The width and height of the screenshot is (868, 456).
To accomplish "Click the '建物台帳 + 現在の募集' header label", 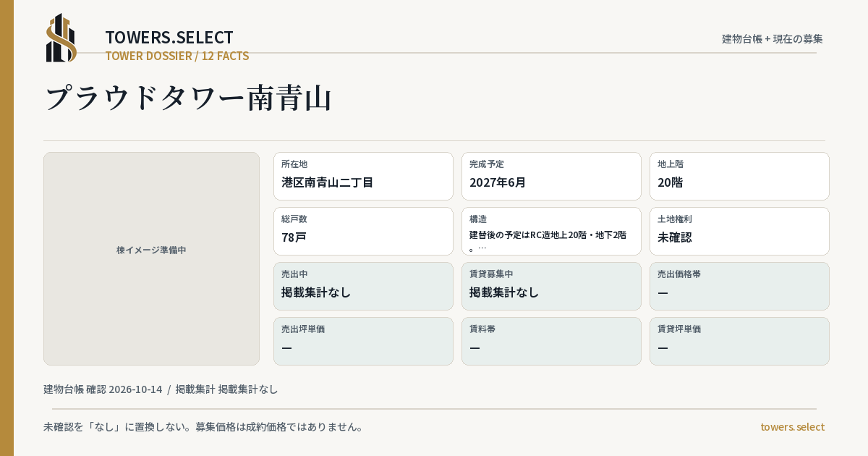I will [773, 38].
